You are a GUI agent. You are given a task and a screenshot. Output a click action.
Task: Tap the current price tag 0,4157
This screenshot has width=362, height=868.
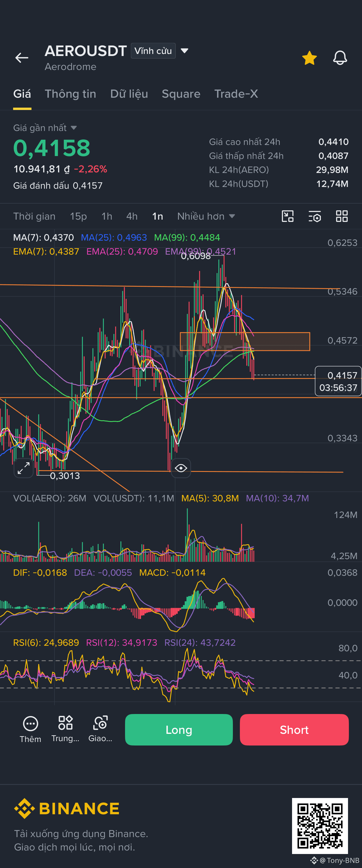point(338,381)
